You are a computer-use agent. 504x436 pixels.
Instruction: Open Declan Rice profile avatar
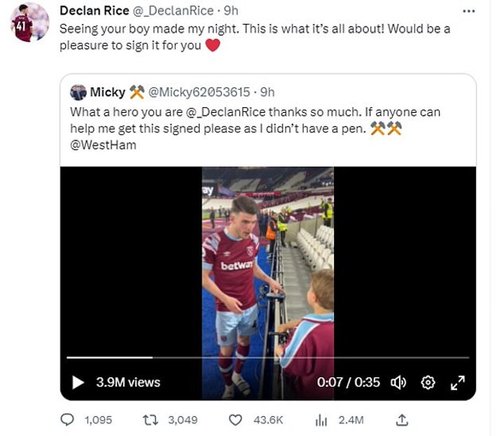coord(29,22)
